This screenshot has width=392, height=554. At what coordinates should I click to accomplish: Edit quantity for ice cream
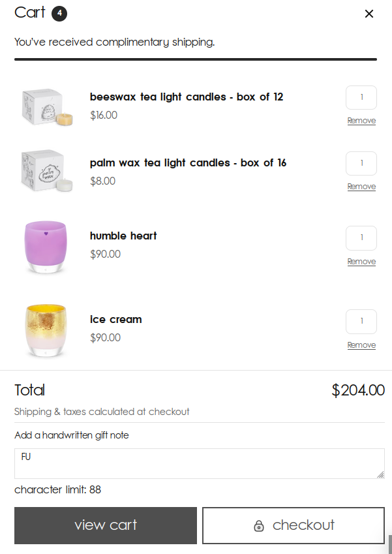click(361, 322)
